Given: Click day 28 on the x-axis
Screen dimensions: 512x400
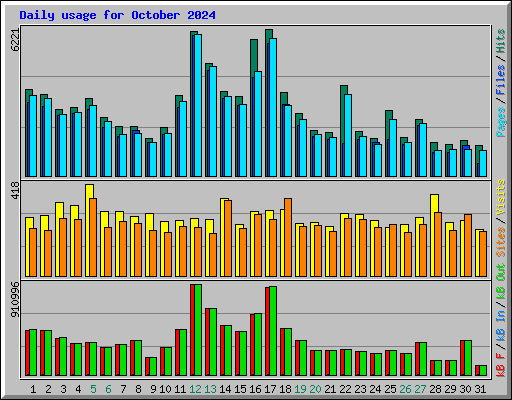Looking at the screenshot, I should tap(435, 389).
